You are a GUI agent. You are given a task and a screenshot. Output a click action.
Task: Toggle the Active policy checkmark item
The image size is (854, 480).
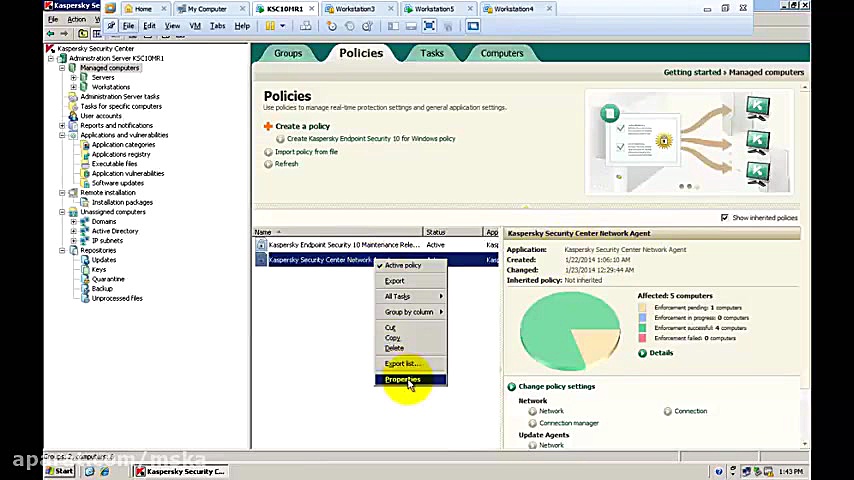(411, 265)
